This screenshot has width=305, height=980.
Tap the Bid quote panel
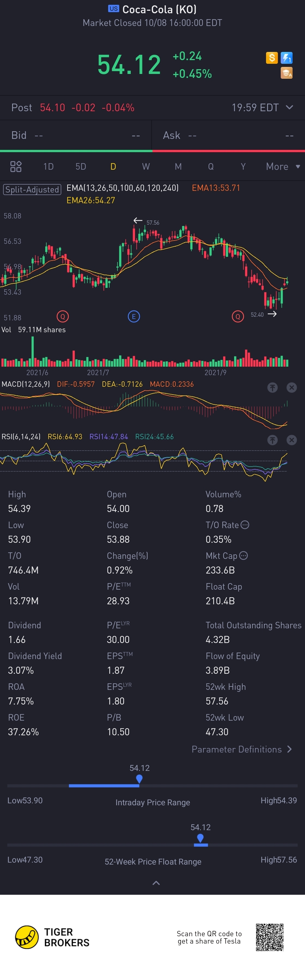click(x=76, y=135)
